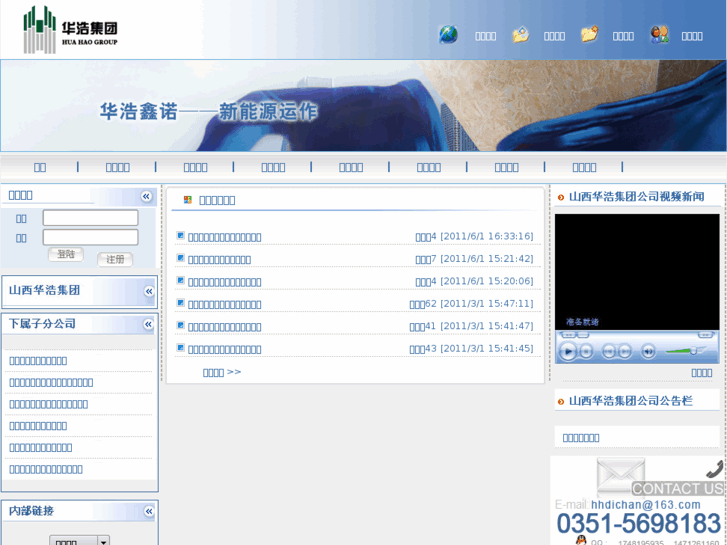The width and height of the screenshot is (727, 545).
Task: Skip to the next track in the player
Action: 625,352
